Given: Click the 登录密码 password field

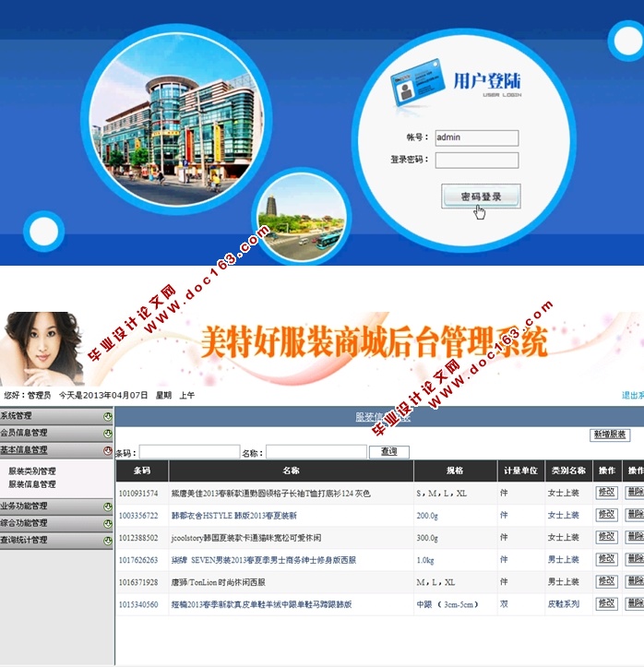Looking at the screenshot, I should [x=476, y=161].
